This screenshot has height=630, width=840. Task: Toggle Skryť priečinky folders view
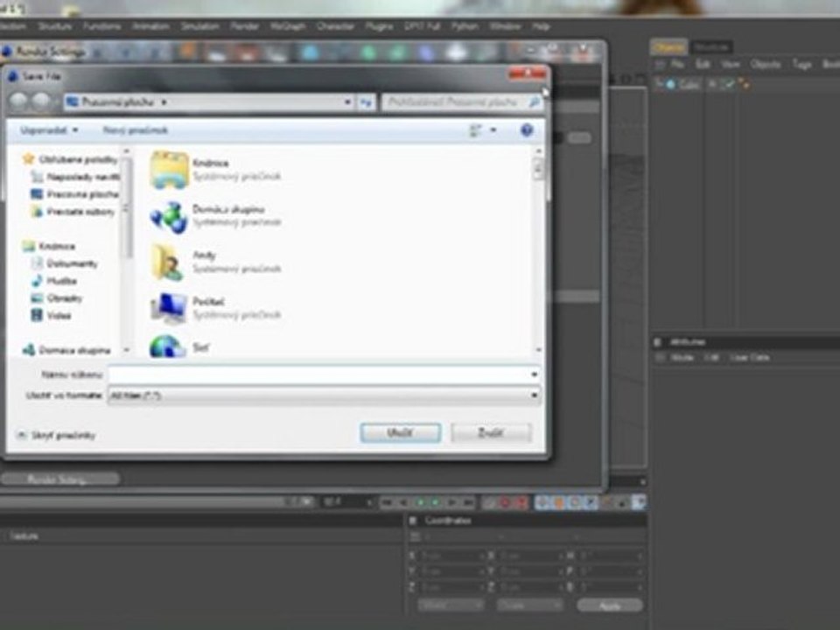pyautogui.click(x=57, y=435)
